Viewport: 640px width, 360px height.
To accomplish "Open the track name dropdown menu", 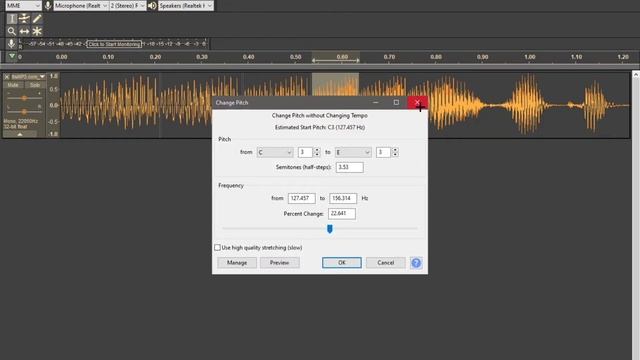I will [28, 77].
